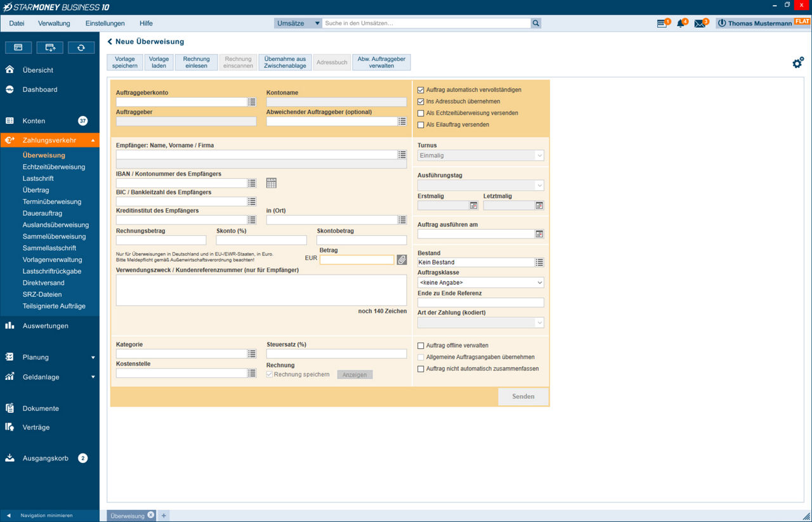This screenshot has width=812, height=522.
Task: Select Lastschrift in the sidebar
Action: click(x=38, y=179)
